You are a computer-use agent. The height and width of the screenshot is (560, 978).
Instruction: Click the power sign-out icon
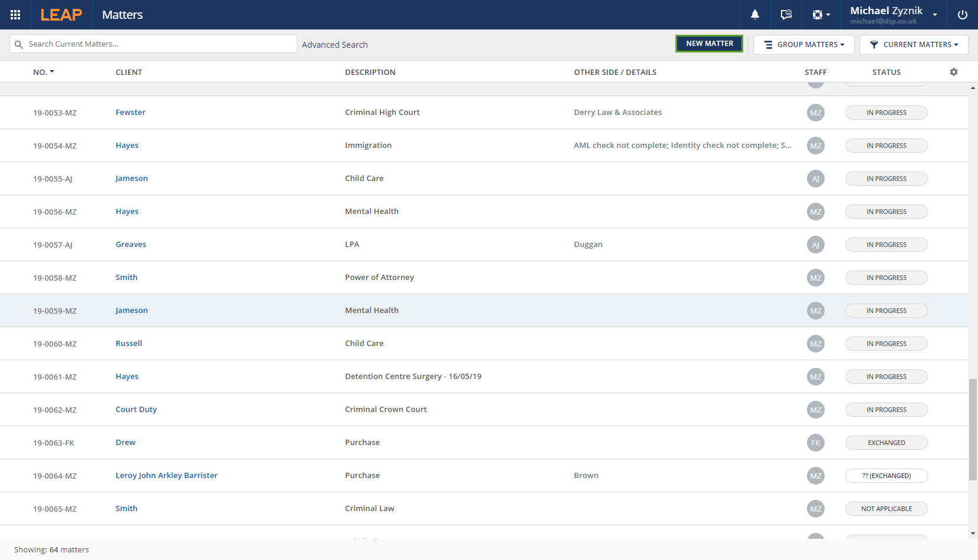[x=962, y=15]
